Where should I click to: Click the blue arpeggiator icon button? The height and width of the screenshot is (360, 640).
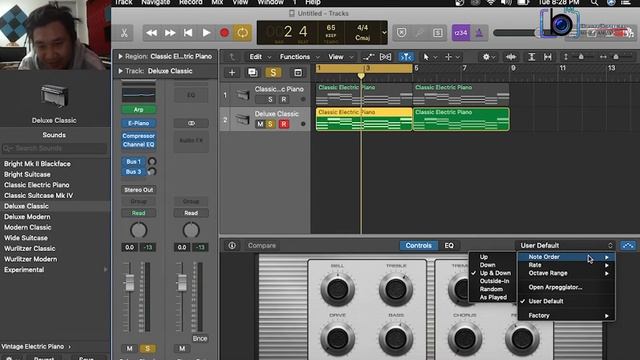[628, 245]
